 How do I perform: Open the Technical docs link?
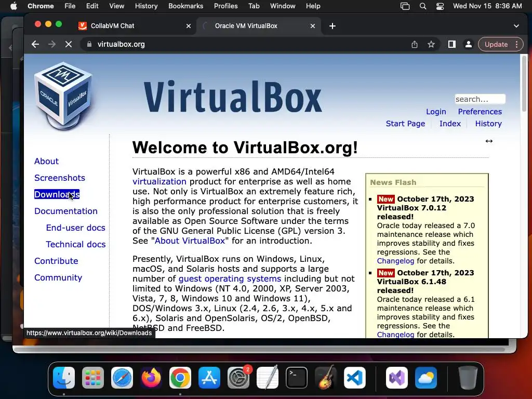tap(76, 244)
